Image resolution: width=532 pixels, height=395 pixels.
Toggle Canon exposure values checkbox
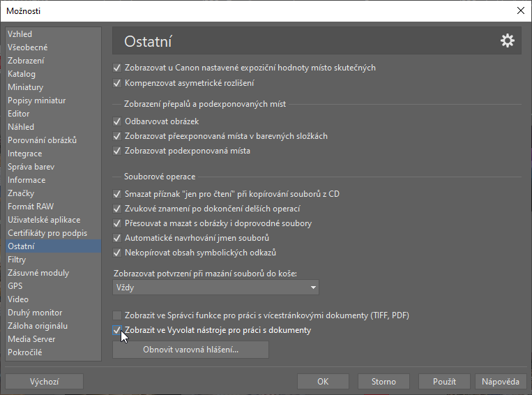(x=117, y=68)
